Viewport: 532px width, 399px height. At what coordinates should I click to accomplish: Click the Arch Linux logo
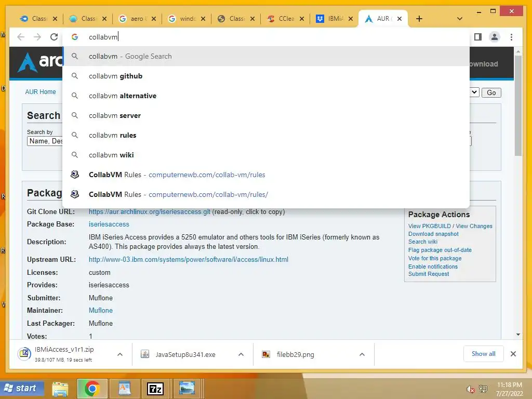[40, 62]
